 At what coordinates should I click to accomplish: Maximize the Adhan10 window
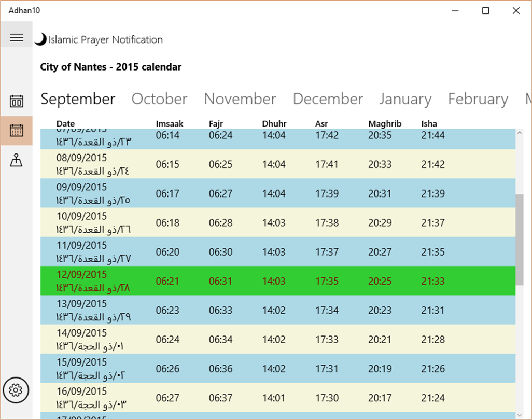485,11
